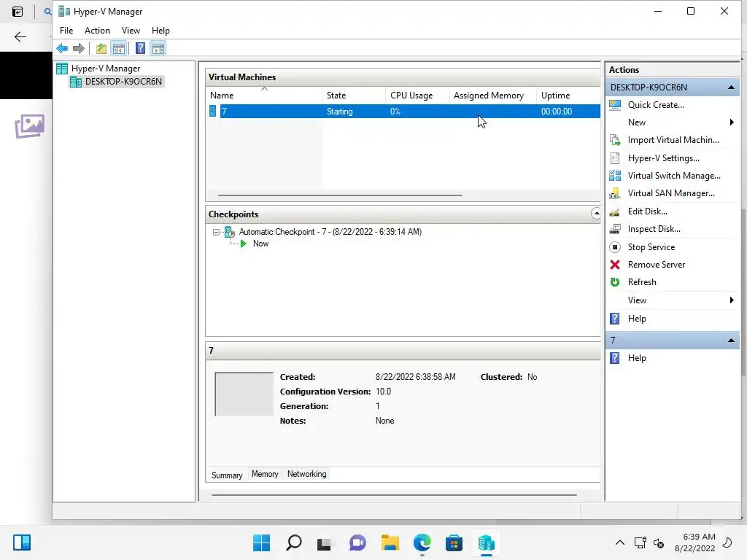Click the Virtual SAN Manager icon
747x560 pixels.
615,193
